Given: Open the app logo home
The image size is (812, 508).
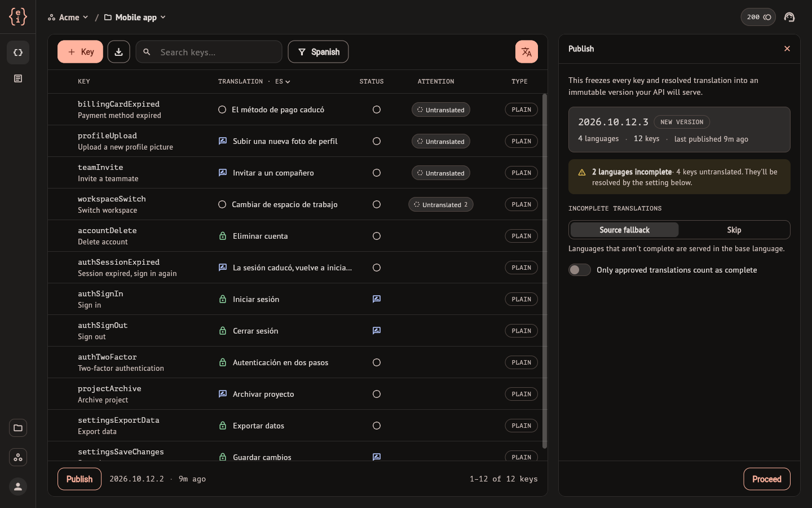Looking at the screenshot, I should (x=17, y=17).
